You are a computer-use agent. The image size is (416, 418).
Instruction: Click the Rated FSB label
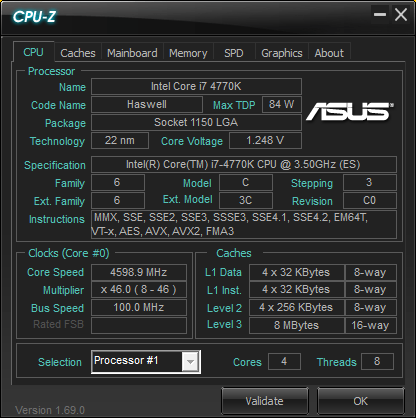pos(58,324)
